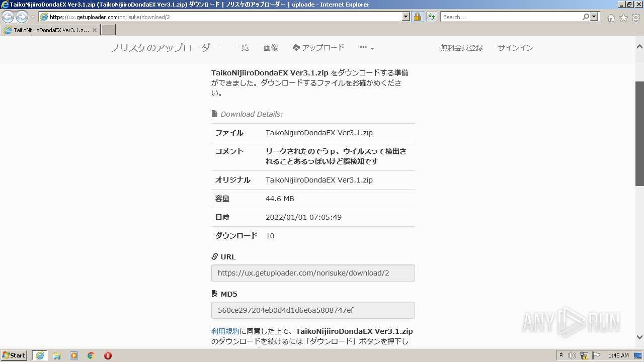644x362 pixels.
Task: Click the コメント comment text
Action: click(x=336, y=156)
